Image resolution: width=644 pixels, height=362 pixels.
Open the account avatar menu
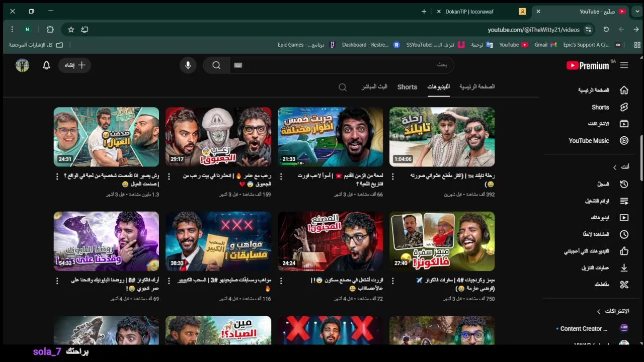(x=22, y=65)
